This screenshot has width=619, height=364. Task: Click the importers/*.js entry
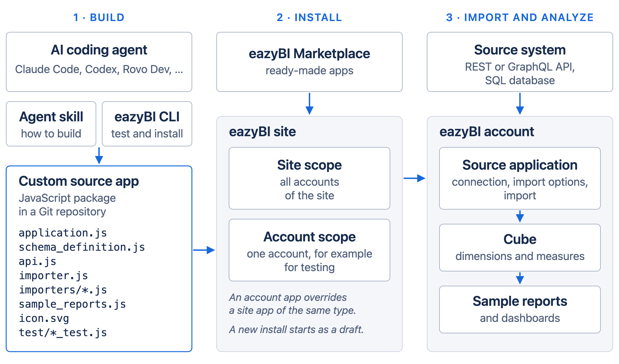[x=63, y=290]
